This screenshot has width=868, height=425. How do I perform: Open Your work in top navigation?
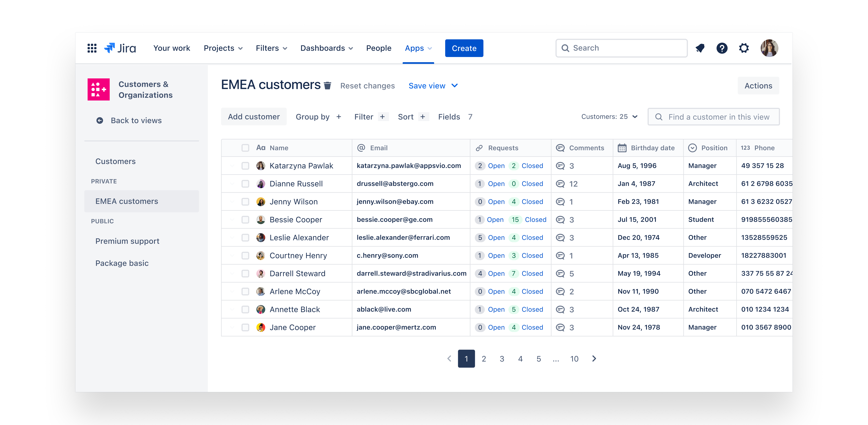click(172, 48)
